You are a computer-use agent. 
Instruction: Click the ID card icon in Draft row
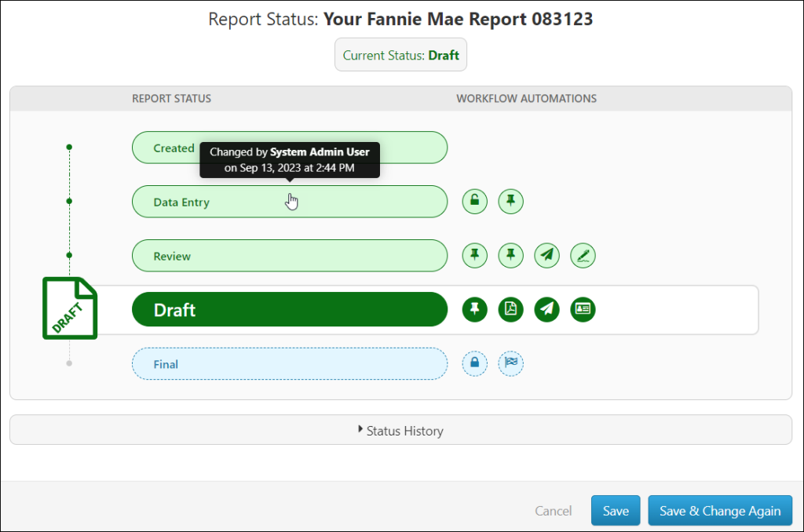tap(583, 309)
